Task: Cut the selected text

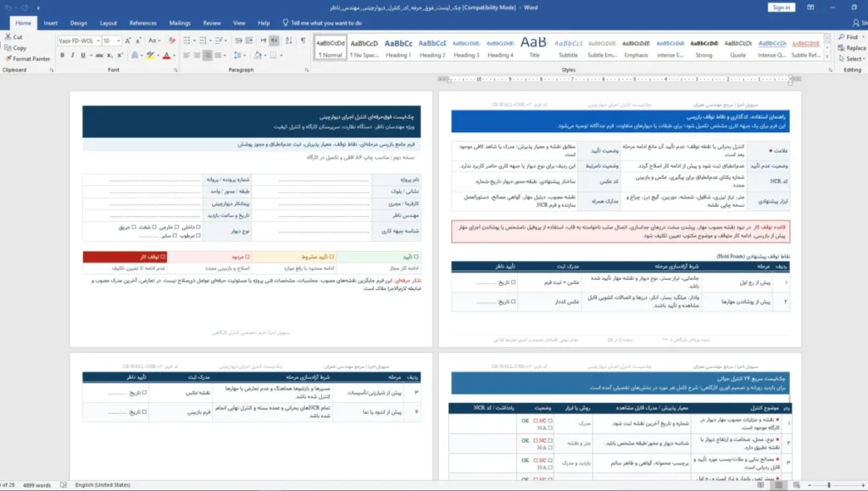Action: tap(14, 37)
